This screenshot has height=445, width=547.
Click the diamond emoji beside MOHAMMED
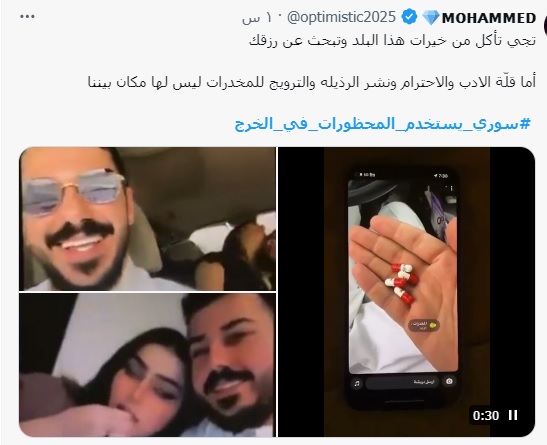(x=431, y=17)
